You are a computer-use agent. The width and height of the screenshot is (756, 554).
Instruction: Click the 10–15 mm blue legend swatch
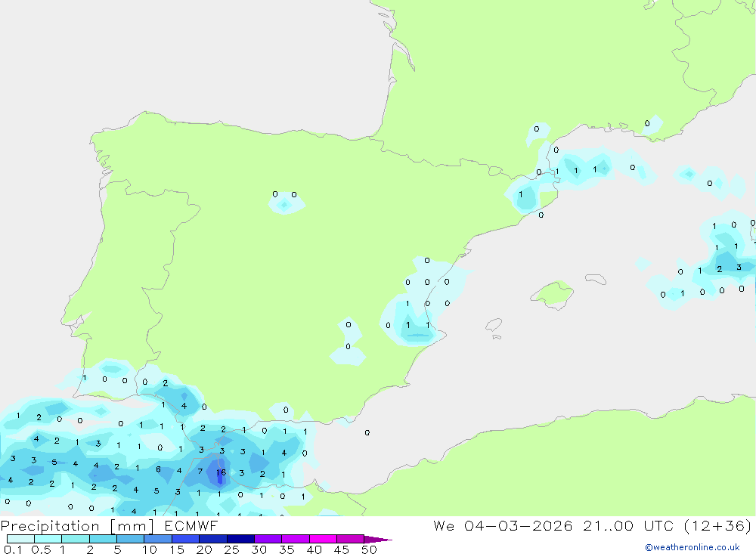(158, 539)
